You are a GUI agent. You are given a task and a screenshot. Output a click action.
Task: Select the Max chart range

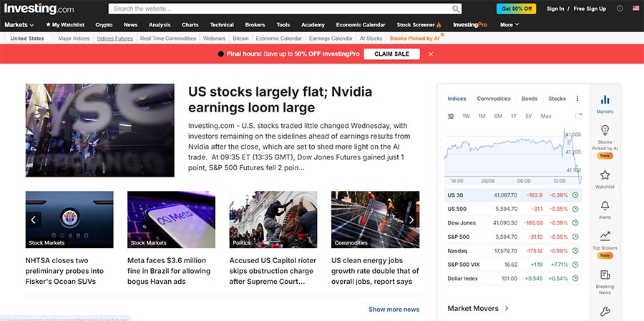click(x=546, y=116)
